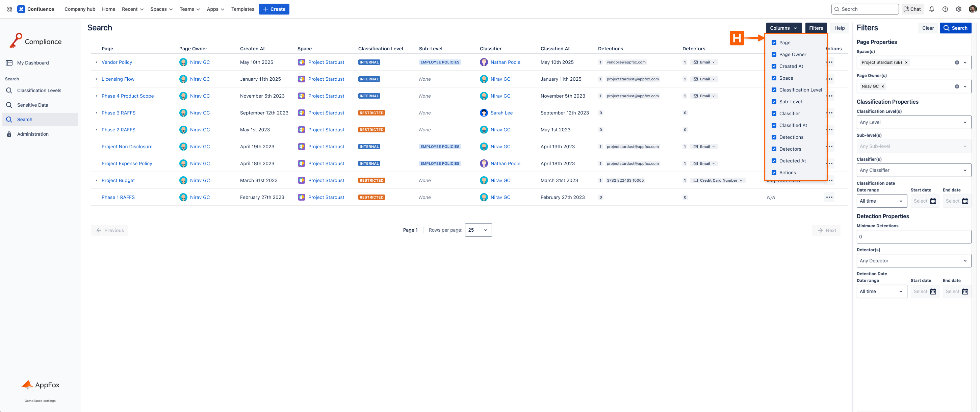
Task: Uncheck the Page Owner column checkbox
Action: [x=774, y=54]
